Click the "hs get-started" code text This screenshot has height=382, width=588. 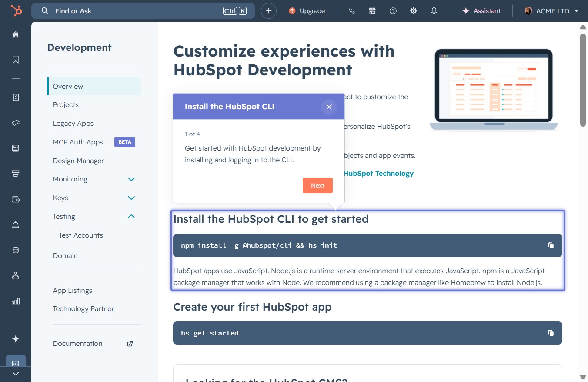(210, 333)
